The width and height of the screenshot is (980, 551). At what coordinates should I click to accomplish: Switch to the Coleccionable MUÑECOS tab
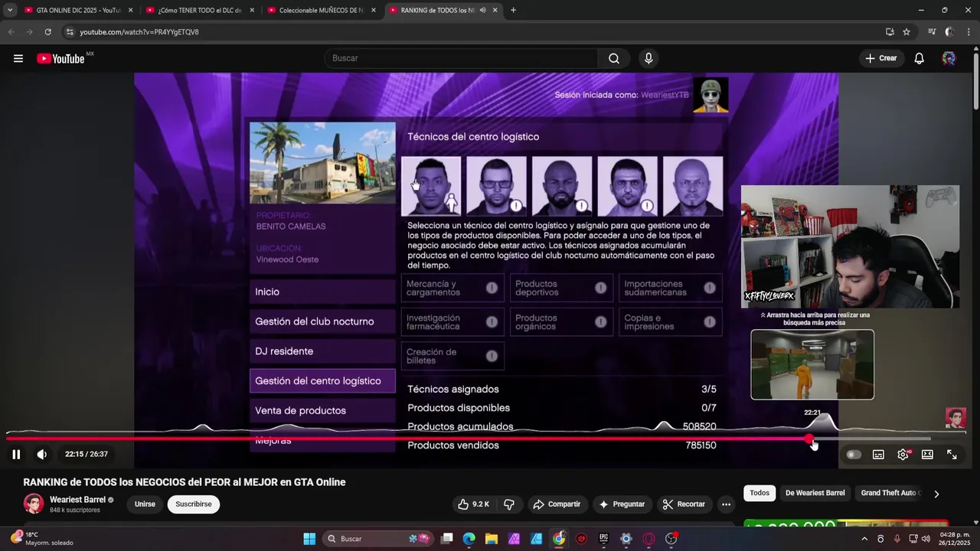pyautogui.click(x=320, y=10)
